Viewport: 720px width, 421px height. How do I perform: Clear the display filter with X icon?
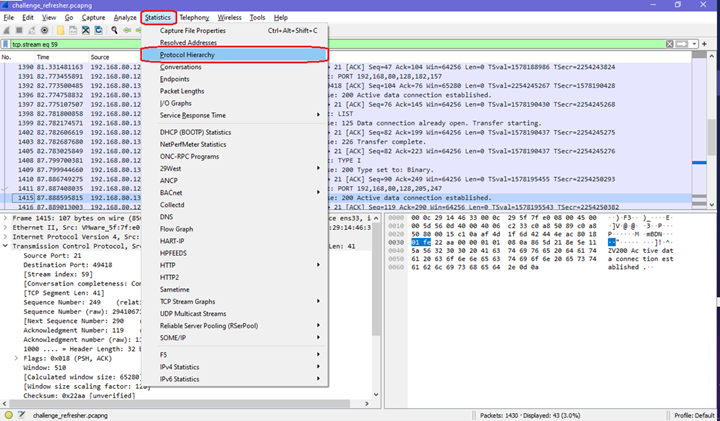click(669, 44)
